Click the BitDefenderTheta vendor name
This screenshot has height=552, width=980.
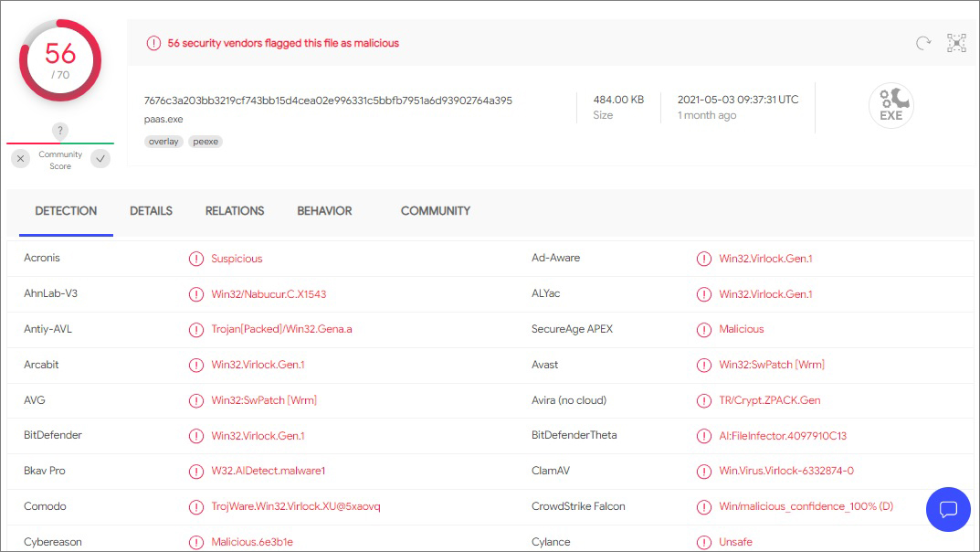coord(574,435)
